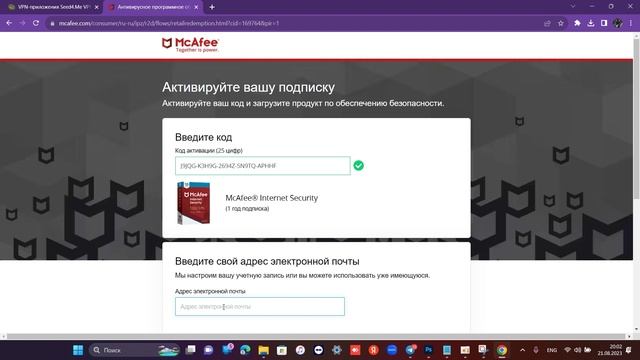This screenshot has width=640, height=360.
Task: Open Settings gear in taskbar
Action: [x=337, y=350]
